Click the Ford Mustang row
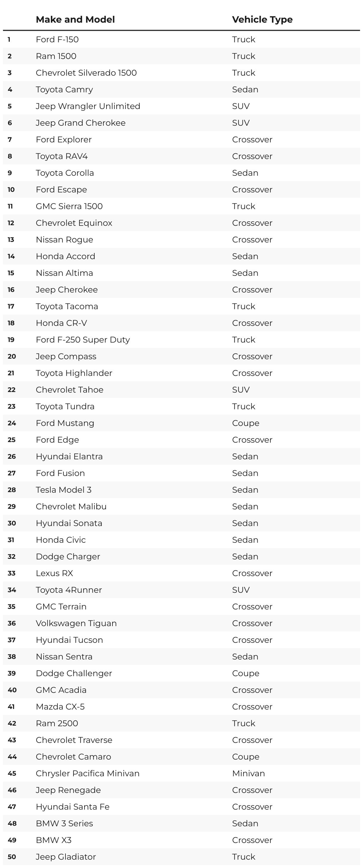Screen dimensions: 363x868 (181, 423)
